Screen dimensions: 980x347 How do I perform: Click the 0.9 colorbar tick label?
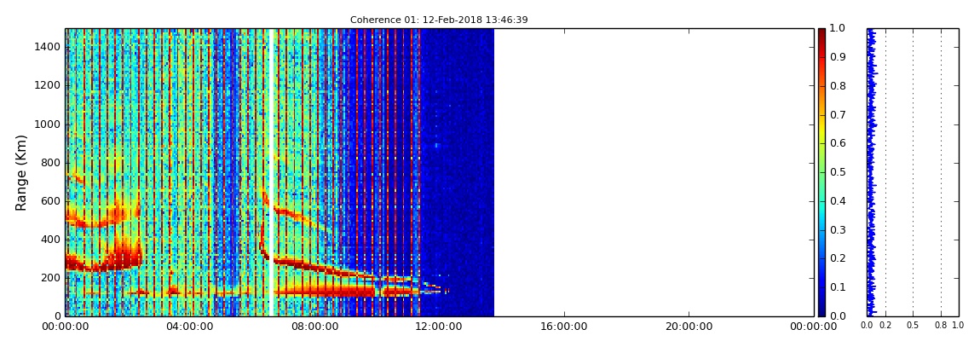836,57
